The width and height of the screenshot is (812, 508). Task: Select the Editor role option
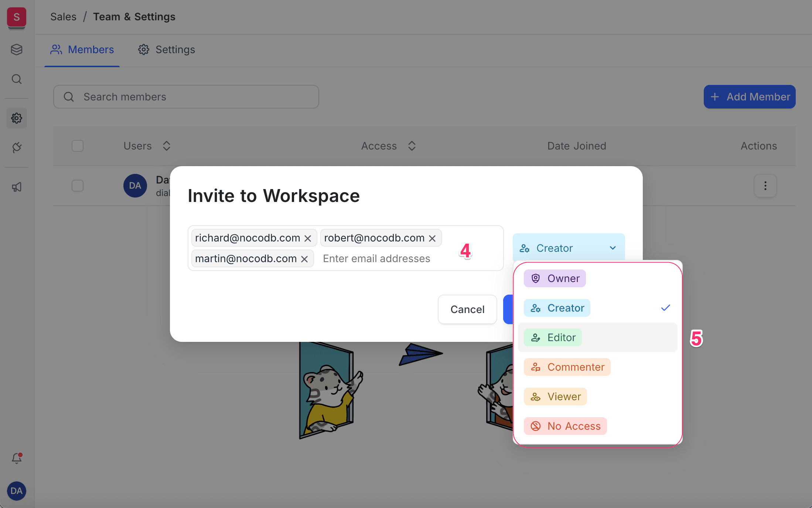[x=561, y=337]
